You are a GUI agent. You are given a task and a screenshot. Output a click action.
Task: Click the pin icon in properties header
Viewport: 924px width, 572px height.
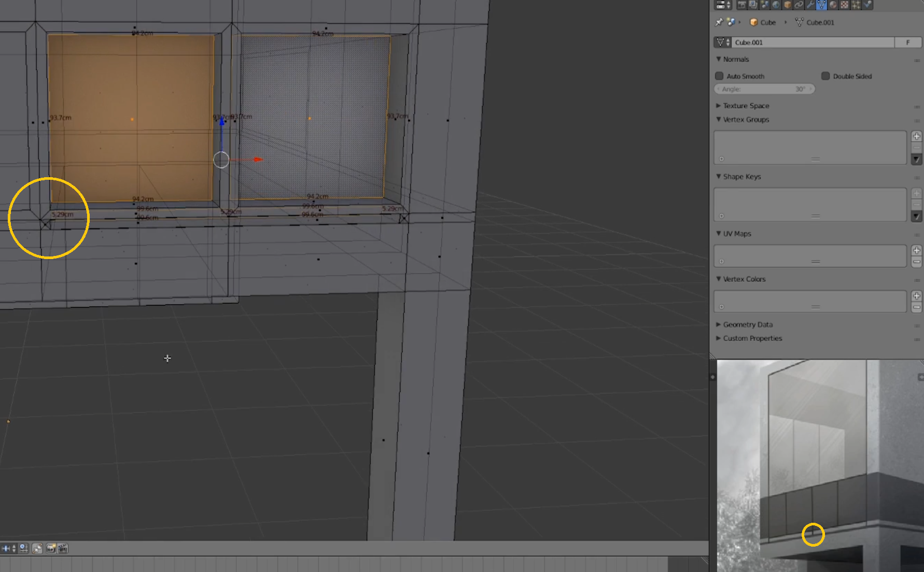[719, 22]
